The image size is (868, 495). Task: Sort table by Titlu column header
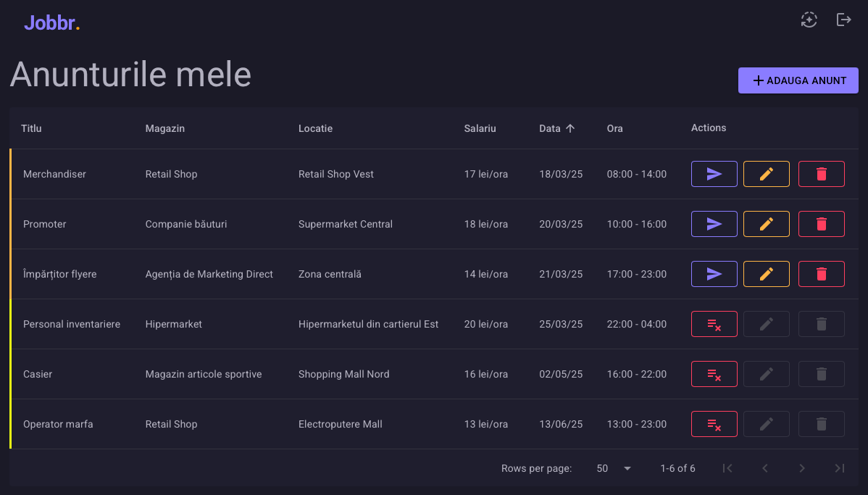pos(31,128)
